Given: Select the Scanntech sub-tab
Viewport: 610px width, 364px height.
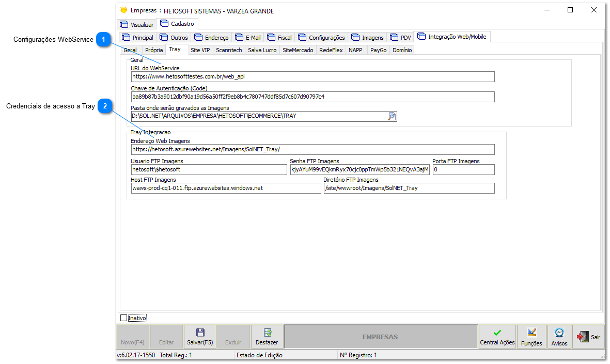Looking at the screenshot, I should [x=229, y=50].
